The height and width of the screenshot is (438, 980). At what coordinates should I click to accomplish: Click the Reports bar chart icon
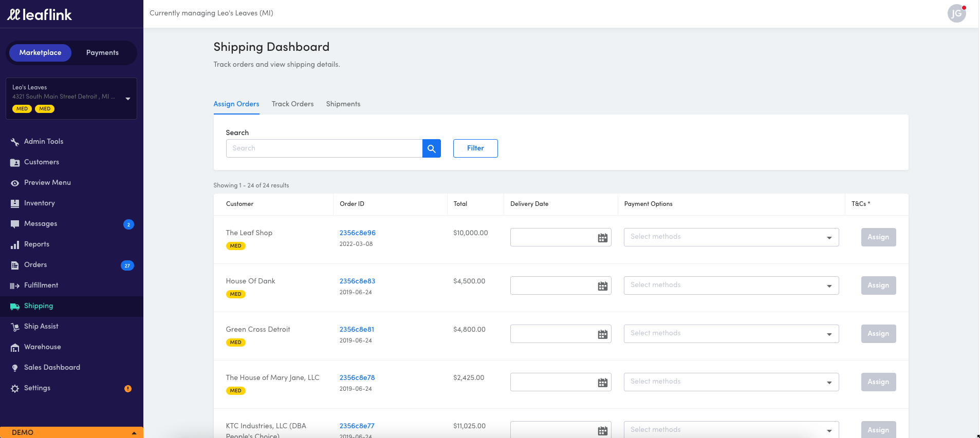[x=15, y=244]
